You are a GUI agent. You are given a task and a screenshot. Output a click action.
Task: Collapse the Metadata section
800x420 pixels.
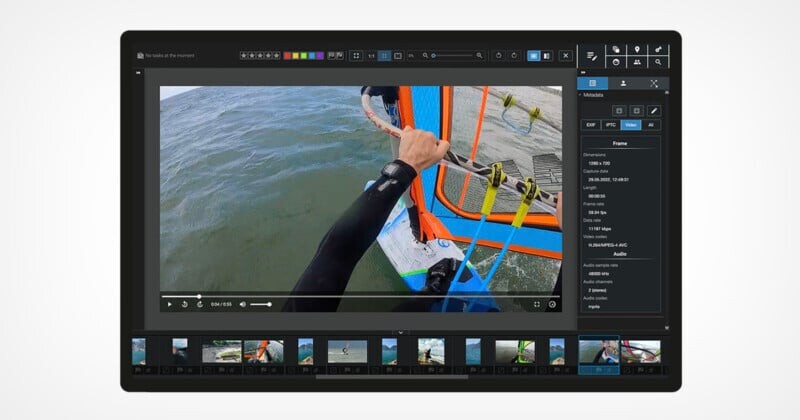click(x=581, y=95)
